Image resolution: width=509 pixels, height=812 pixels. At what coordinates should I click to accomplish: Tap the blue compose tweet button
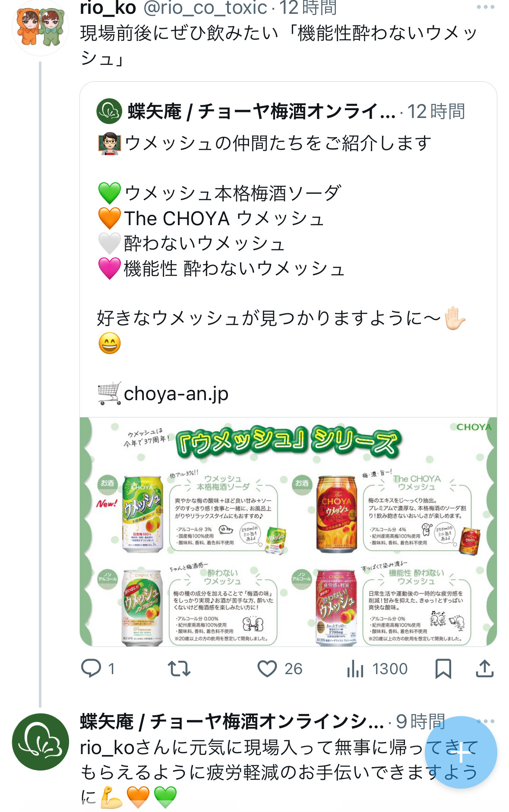click(461, 752)
